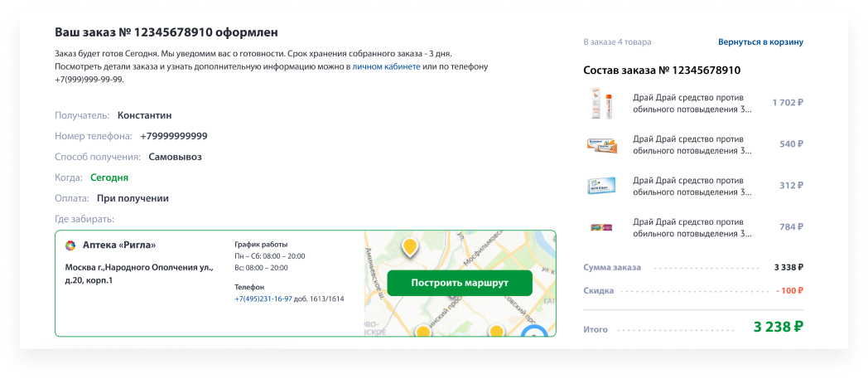868x379 pixels.
Task: Click the price 540 ₽
Action: (x=791, y=144)
